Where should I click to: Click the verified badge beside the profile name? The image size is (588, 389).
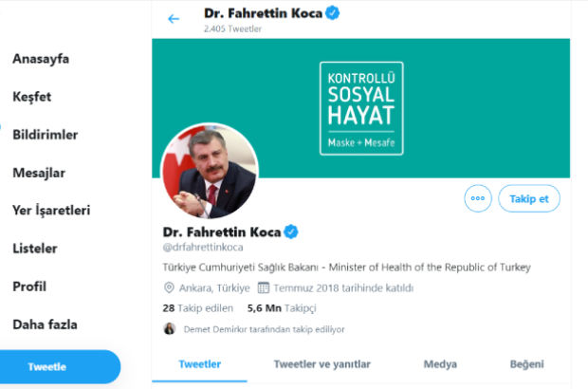coord(291,232)
